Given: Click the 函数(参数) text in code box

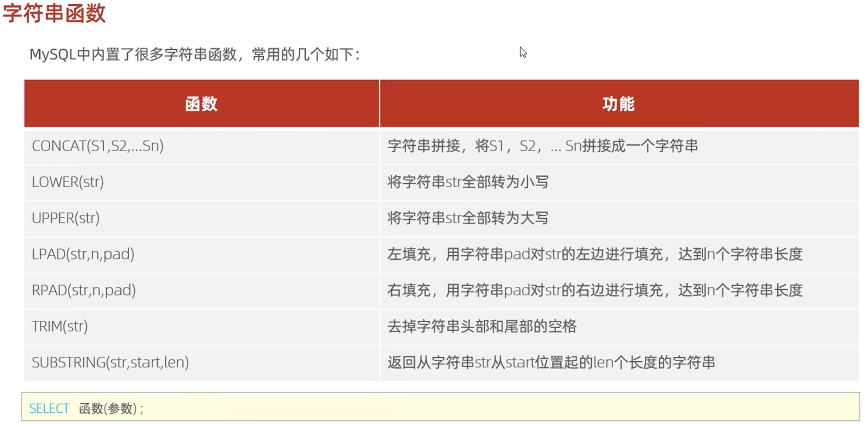Looking at the screenshot, I should point(111,408).
